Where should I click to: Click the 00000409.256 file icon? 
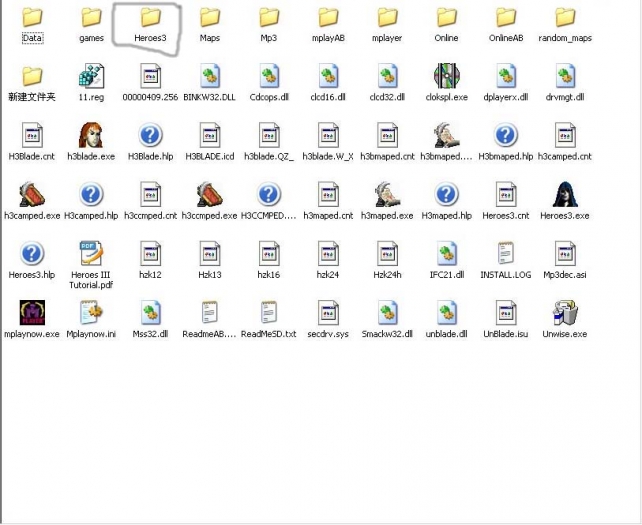pos(150,76)
